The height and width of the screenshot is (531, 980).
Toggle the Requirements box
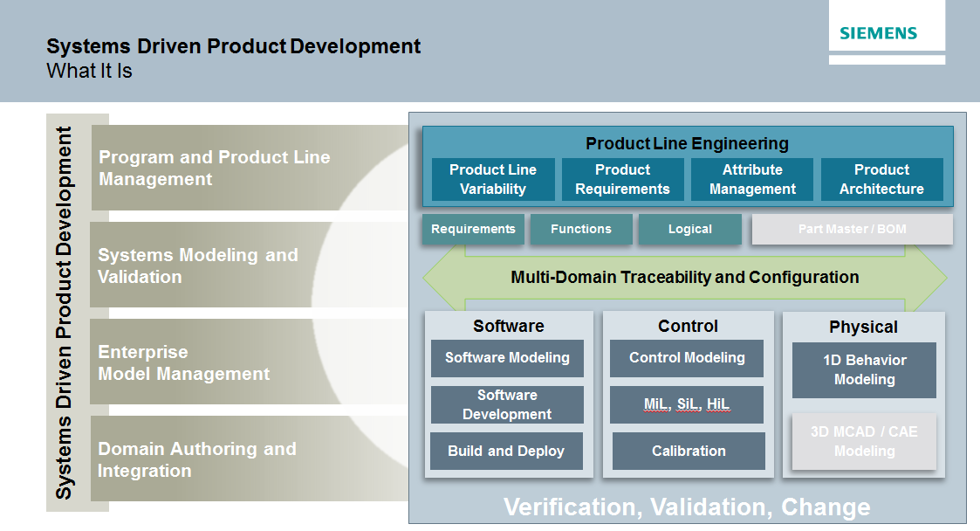click(473, 229)
